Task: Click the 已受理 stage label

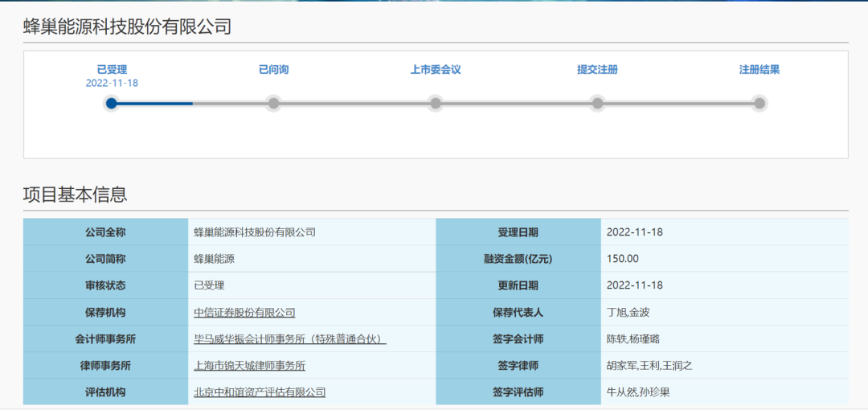Action: click(112, 70)
